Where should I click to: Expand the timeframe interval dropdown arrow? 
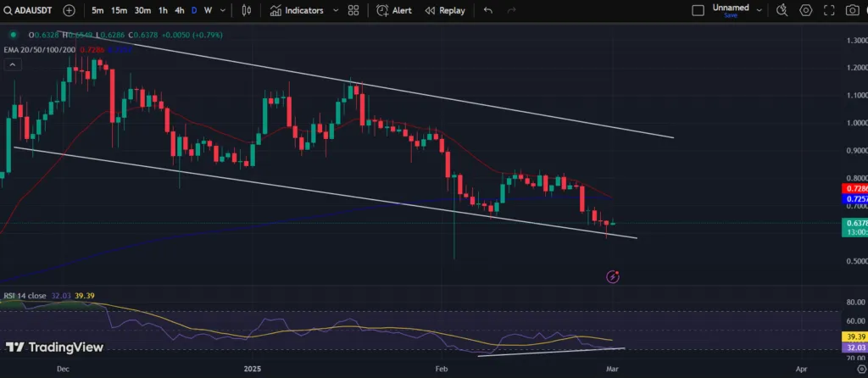[x=223, y=10]
